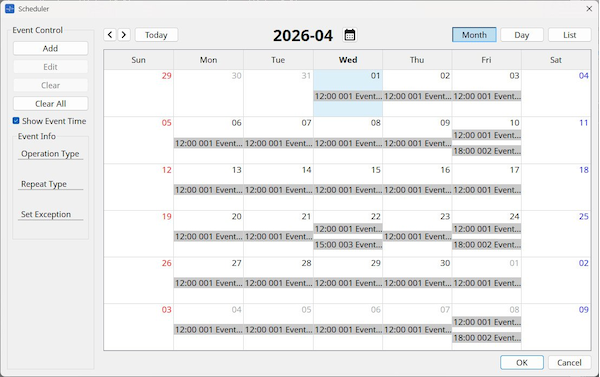Select the Saturday 18 date cell

click(x=556, y=187)
